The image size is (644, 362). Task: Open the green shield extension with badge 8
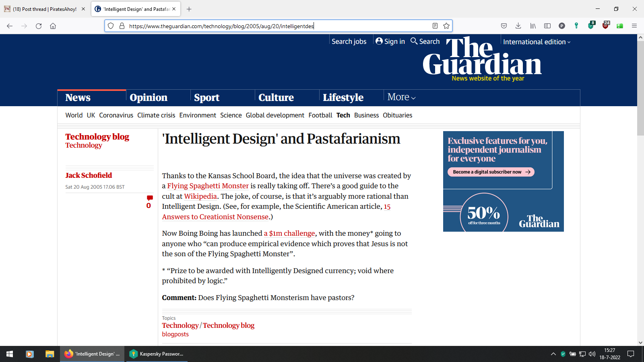click(591, 25)
